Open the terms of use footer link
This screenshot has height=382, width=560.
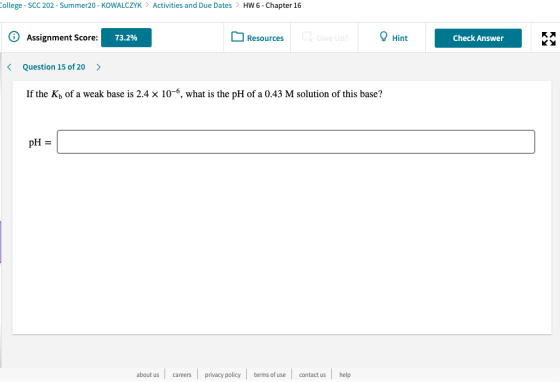[x=270, y=375]
